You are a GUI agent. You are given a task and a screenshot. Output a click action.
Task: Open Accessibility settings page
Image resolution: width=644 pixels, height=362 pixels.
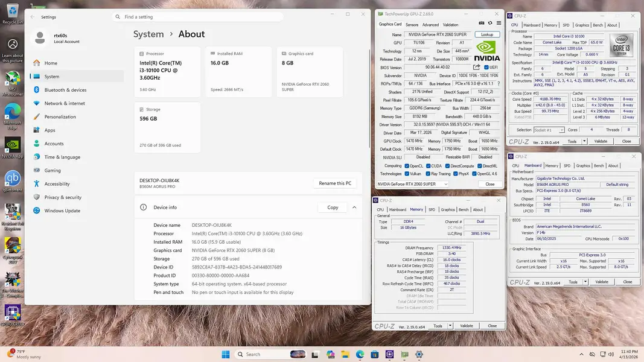[57, 184]
